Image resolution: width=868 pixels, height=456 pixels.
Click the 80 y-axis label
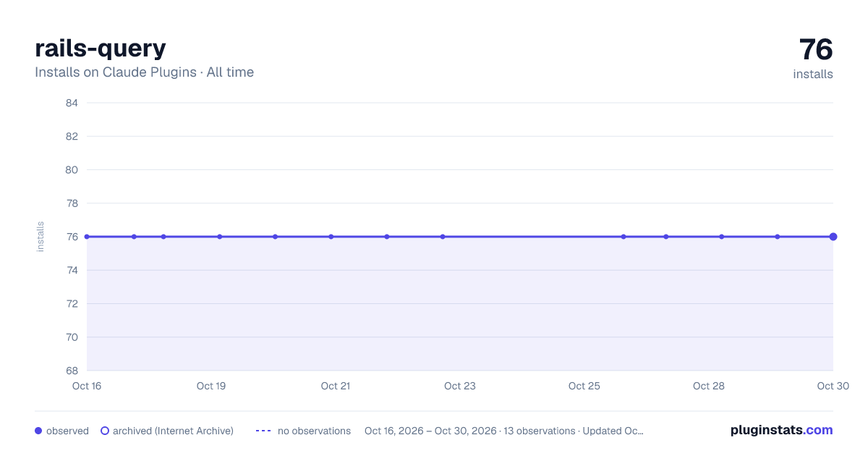pyautogui.click(x=72, y=170)
